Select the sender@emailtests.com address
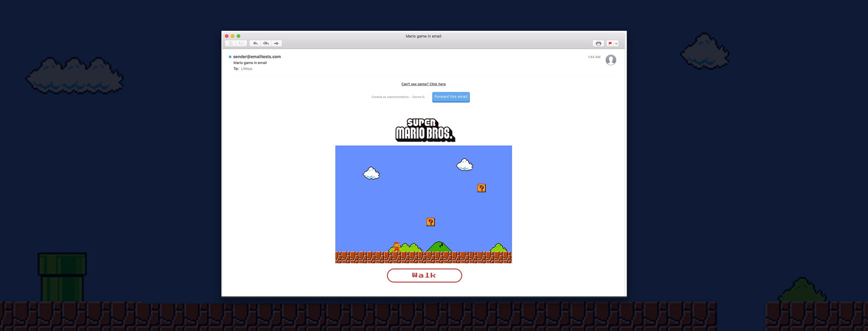The width and height of the screenshot is (868, 331). (x=257, y=57)
